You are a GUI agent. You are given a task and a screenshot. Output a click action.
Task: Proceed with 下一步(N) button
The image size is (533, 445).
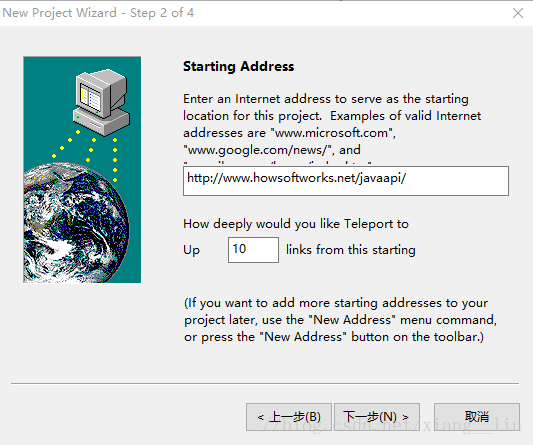(x=377, y=417)
